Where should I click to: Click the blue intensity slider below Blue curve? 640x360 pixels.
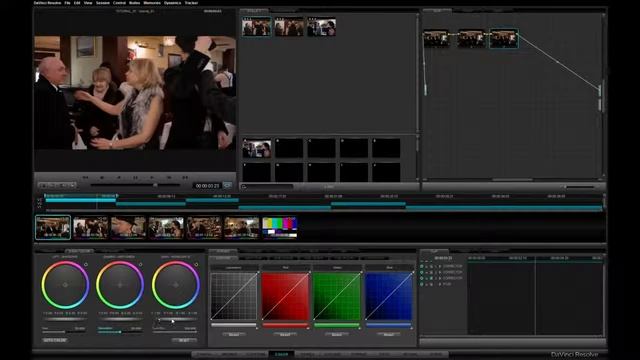coord(389,325)
